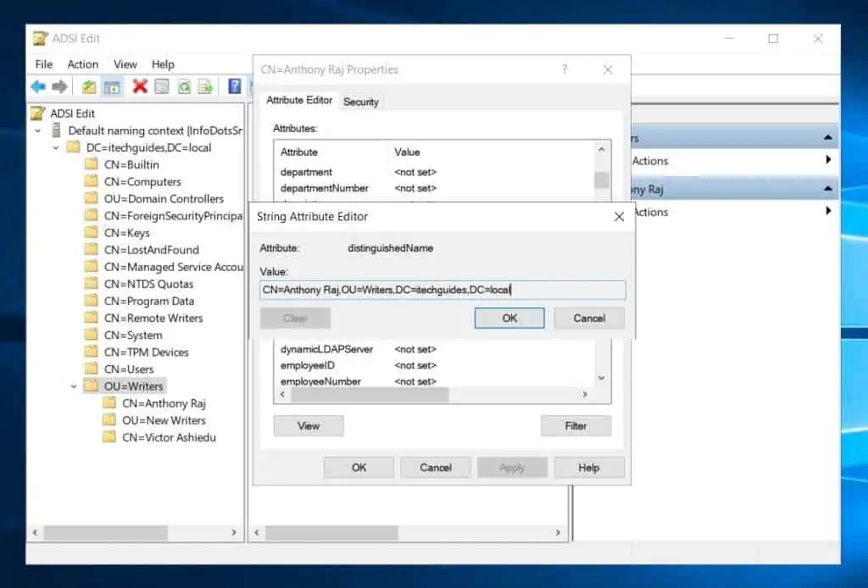Click the tree pane horizontal scrollbar thumb
Image resolution: width=868 pixels, height=588 pixels.
106,532
